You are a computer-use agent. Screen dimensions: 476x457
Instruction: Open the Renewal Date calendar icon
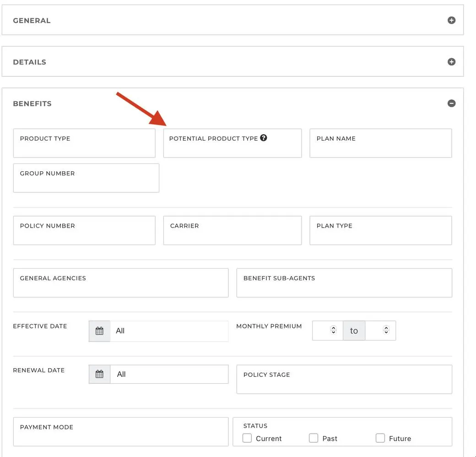[99, 374]
